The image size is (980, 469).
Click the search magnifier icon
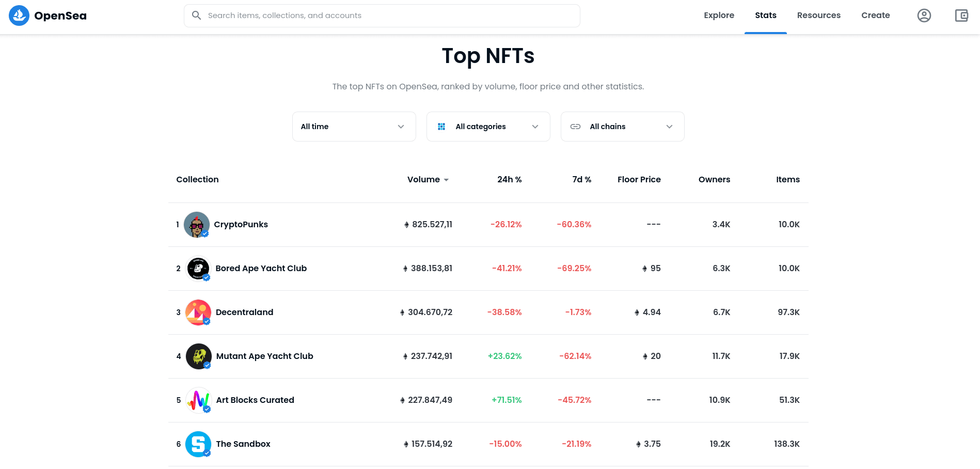coord(196,15)
